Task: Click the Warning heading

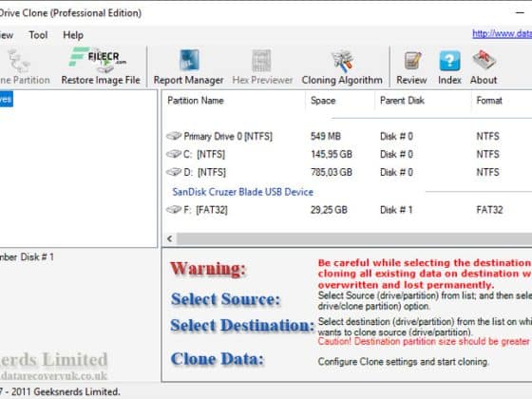Action: pos(208,269)
